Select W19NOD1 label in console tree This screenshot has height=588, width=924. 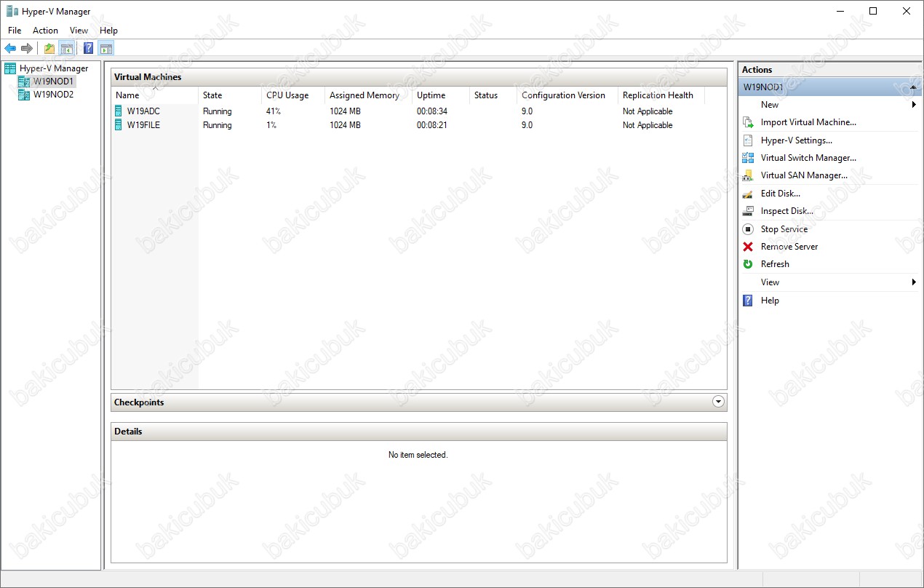pos(53,82)
